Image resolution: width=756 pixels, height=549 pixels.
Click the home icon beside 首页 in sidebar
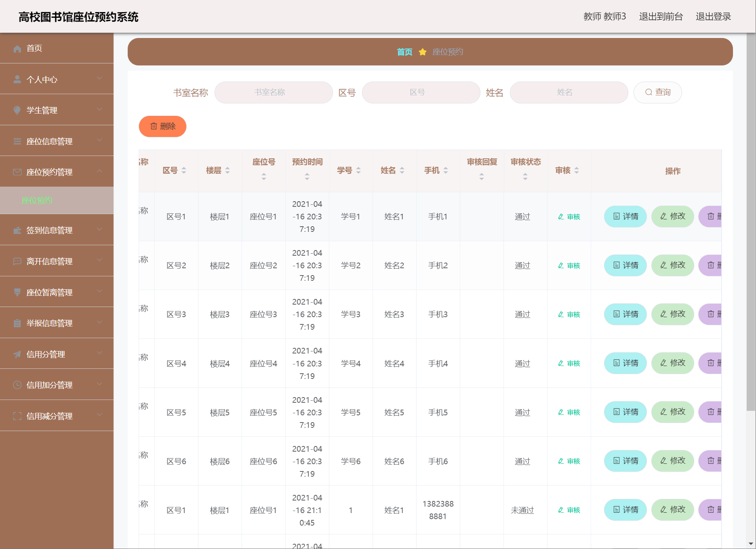click(17, 48)
